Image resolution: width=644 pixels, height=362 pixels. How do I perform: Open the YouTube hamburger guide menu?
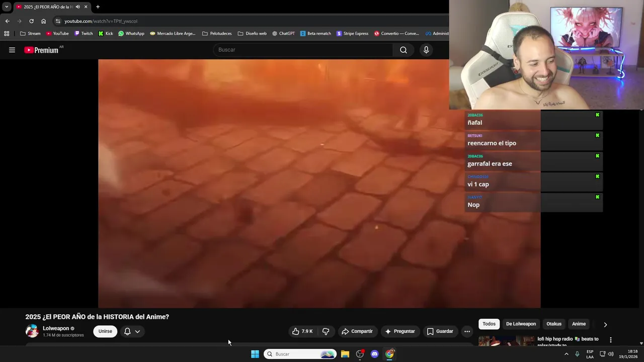click(12, 50)
